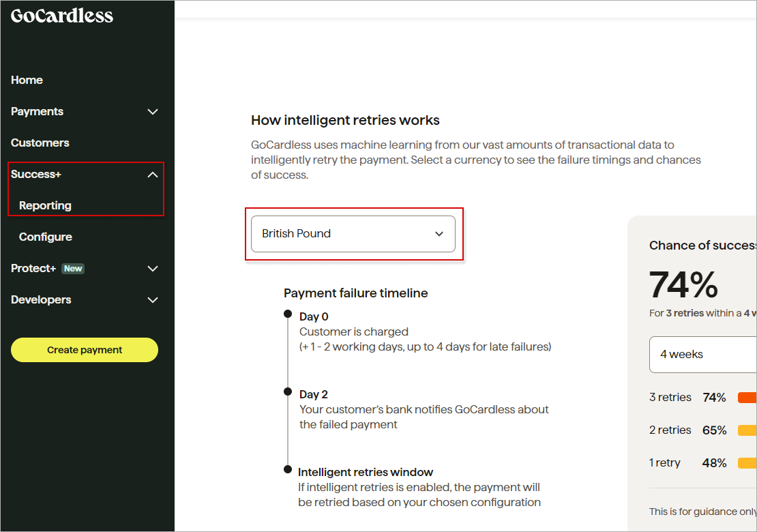Open the Home page
Viewport: 757px width, 532px height.
(x=27, y=80)
